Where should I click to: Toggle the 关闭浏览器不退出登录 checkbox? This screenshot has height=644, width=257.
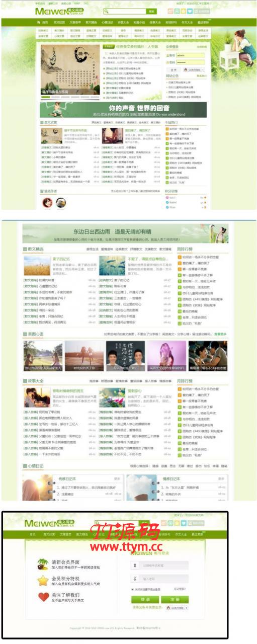click(133, 589)
